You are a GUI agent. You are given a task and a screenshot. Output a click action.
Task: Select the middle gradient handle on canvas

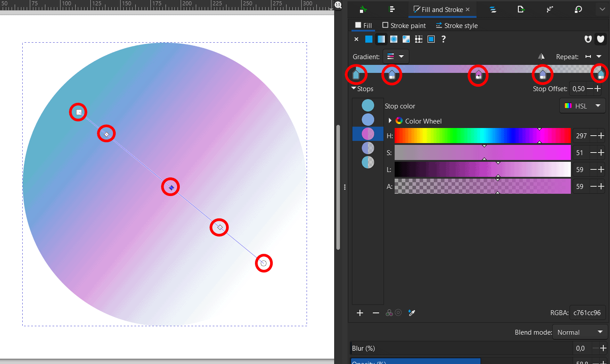pos(171,188)
